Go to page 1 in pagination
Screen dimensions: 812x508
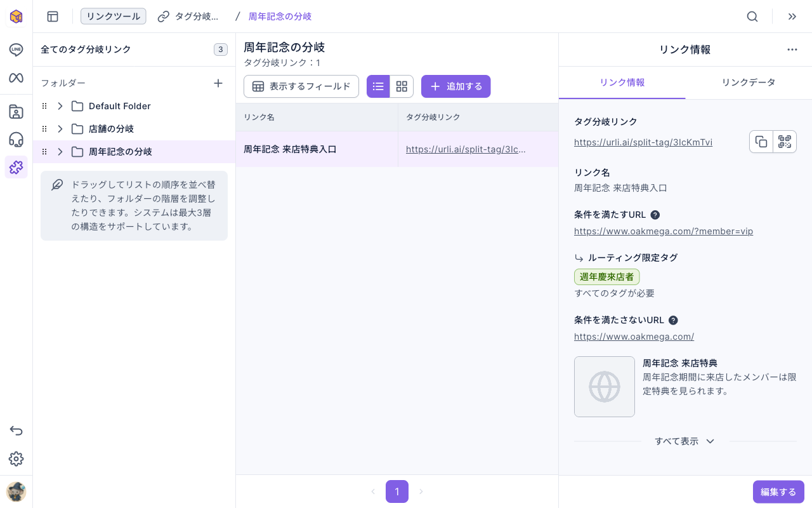[397, 491]
